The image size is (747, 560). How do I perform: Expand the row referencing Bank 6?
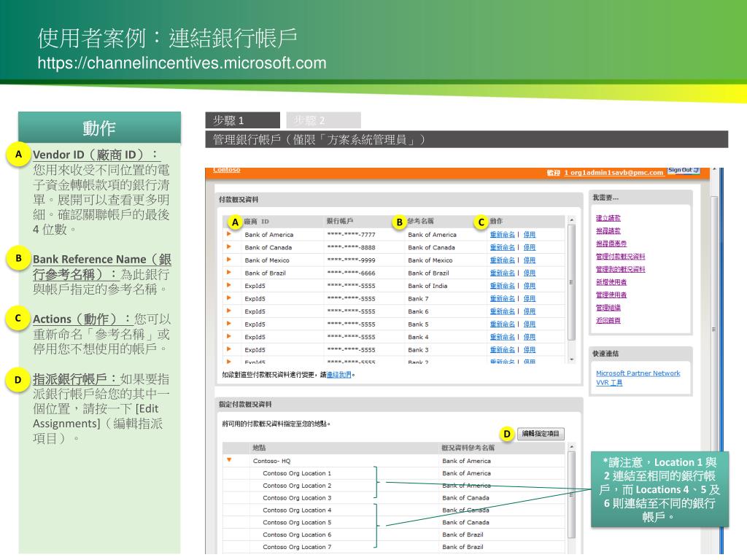(228, 311)
